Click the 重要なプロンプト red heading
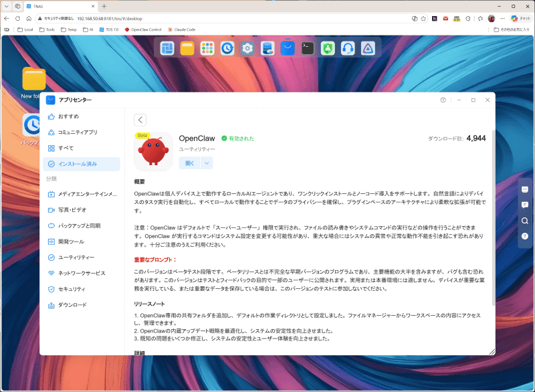 pos(155,260)
